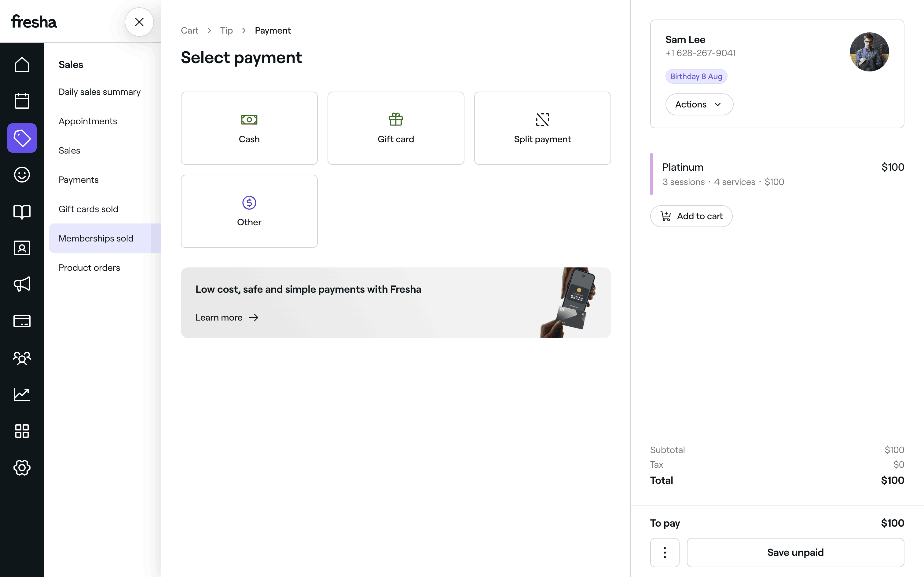Viewport: 924px width, 577px height.
Task: Open Daily sales summary menu item
Action: click(99, 92)
